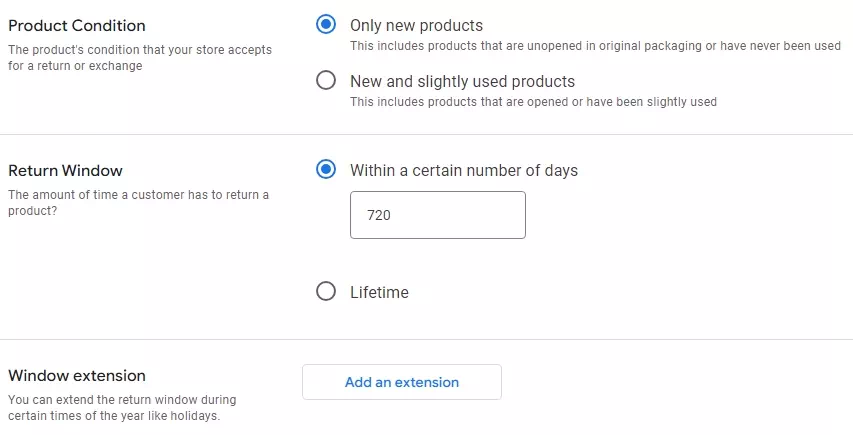Click the days input field showing 720
853x435 pixels.
click(x=437, y=215)
